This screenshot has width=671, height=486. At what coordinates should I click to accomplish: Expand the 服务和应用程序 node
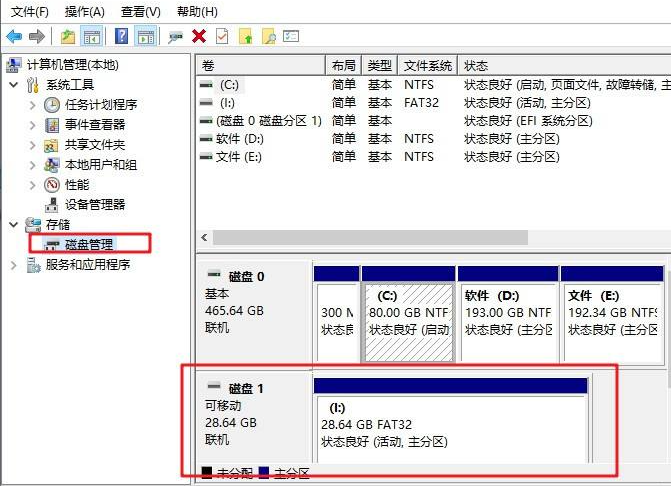[13, 265]
